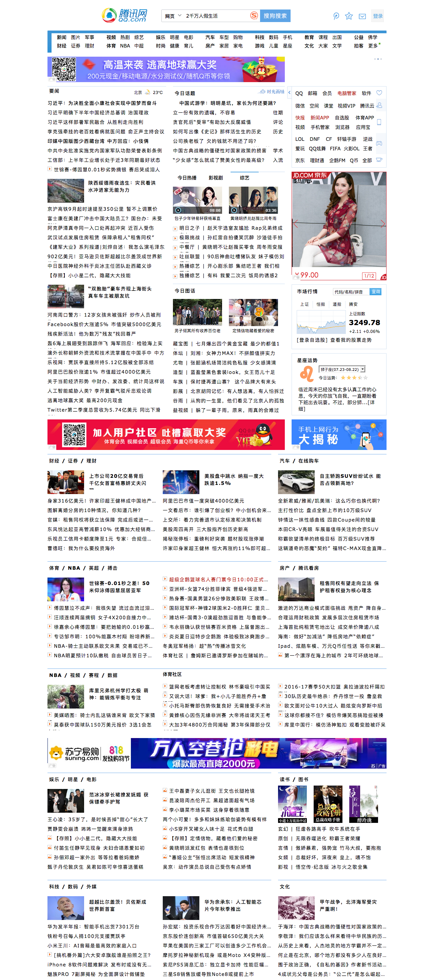The width and height of the screenshot is (434, 980).
Task: Select the 综艺 tab in hot videos
Action: tap(244, 178)
